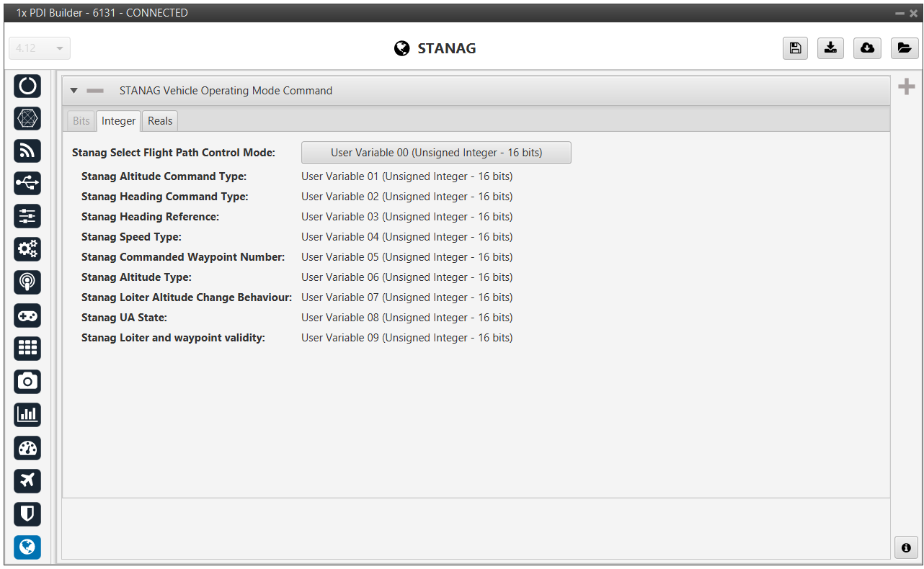Click the cloud download icon
The image size is (924, 569).
pos(867,48)
